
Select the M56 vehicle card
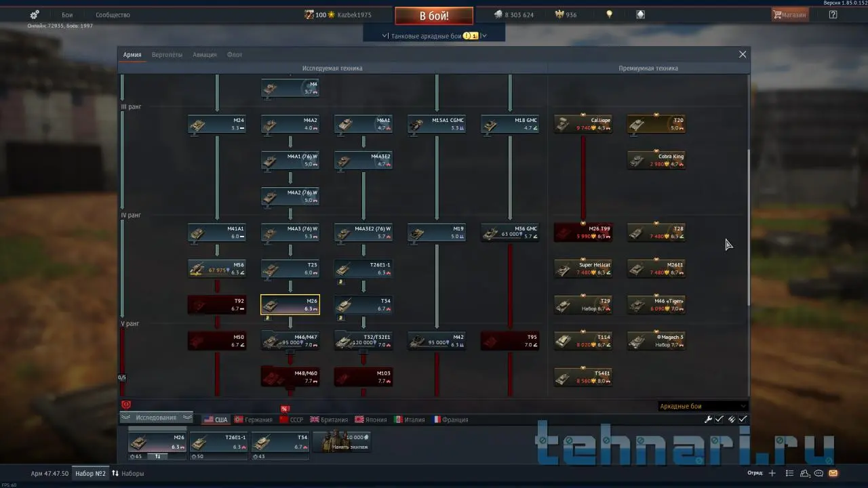pos(217,269)
